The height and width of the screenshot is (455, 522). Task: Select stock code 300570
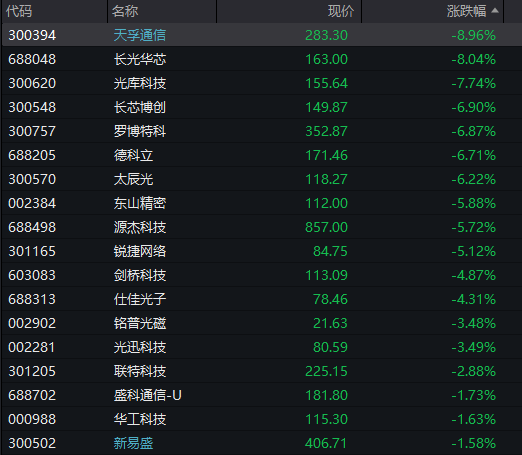click(x=32, y=179)
